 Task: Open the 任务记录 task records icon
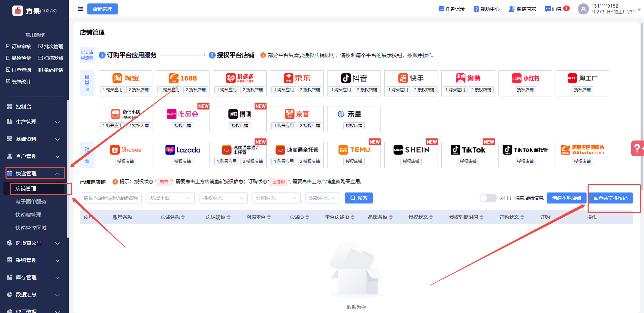[x=441, y=9]
